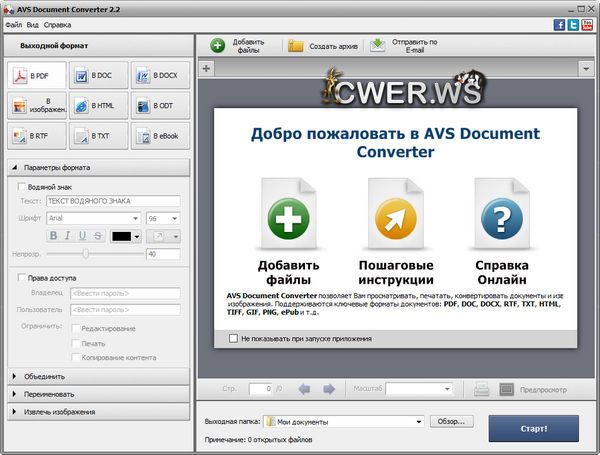
Task: Open the output folder dropdown Мои документы
Action: [x=343, y=422]
